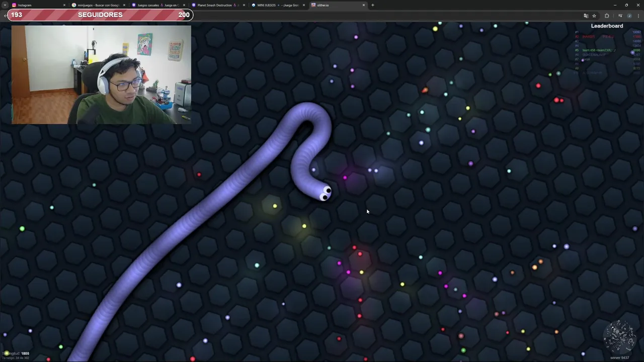Bookmark this page with the star icon
Screen dimensions: 644x362
click(594, 16)
